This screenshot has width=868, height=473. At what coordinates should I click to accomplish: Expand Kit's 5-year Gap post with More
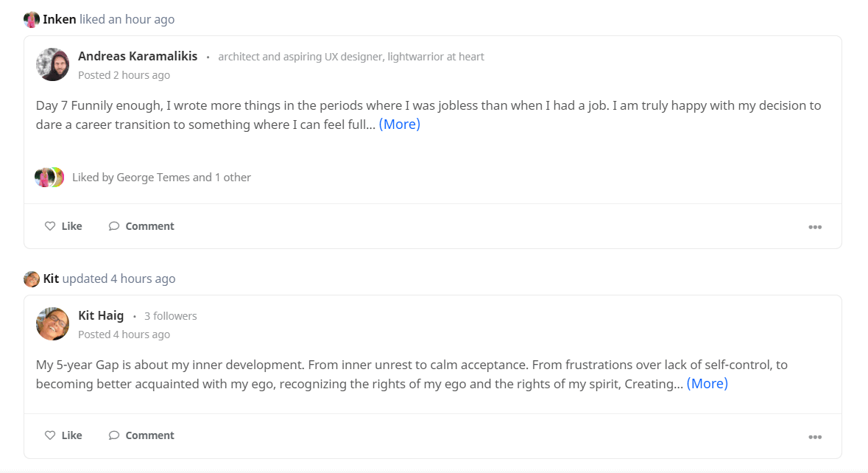pyautogui.click(x=707, y=383)
